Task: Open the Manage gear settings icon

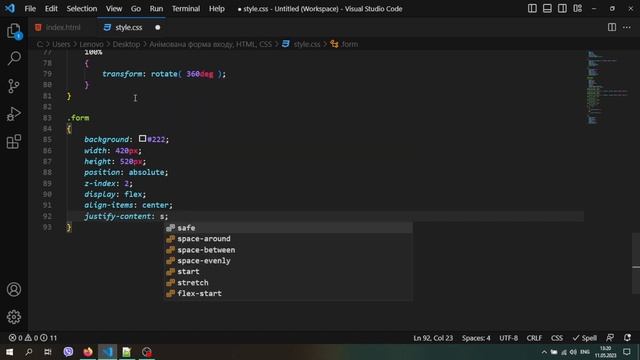Action: tap(14, 317)
